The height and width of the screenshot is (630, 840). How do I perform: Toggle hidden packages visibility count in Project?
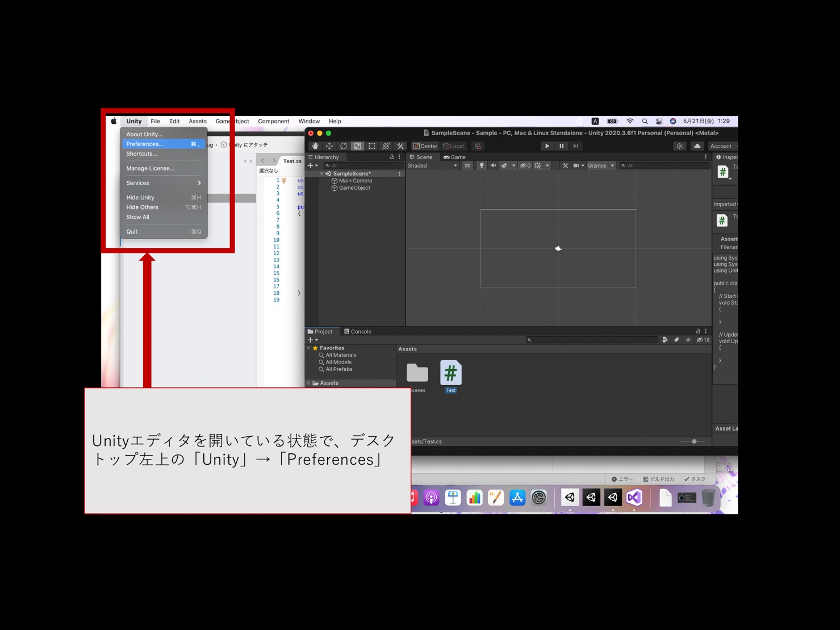(x=703, y=340)
